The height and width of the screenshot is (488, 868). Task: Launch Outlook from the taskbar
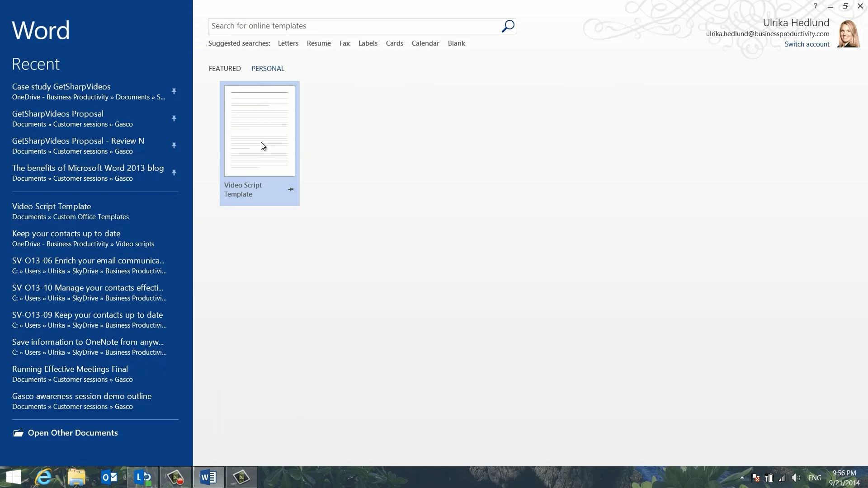coord(109,477)
